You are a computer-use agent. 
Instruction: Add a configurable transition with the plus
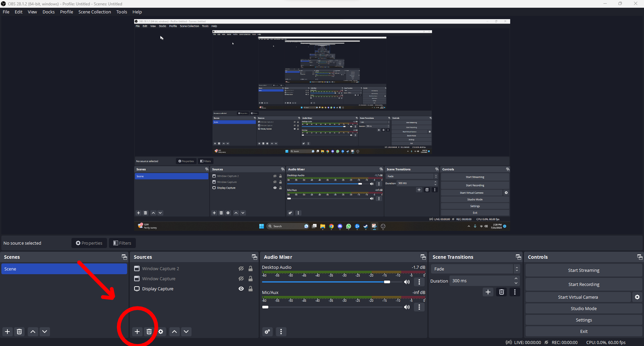488,292
